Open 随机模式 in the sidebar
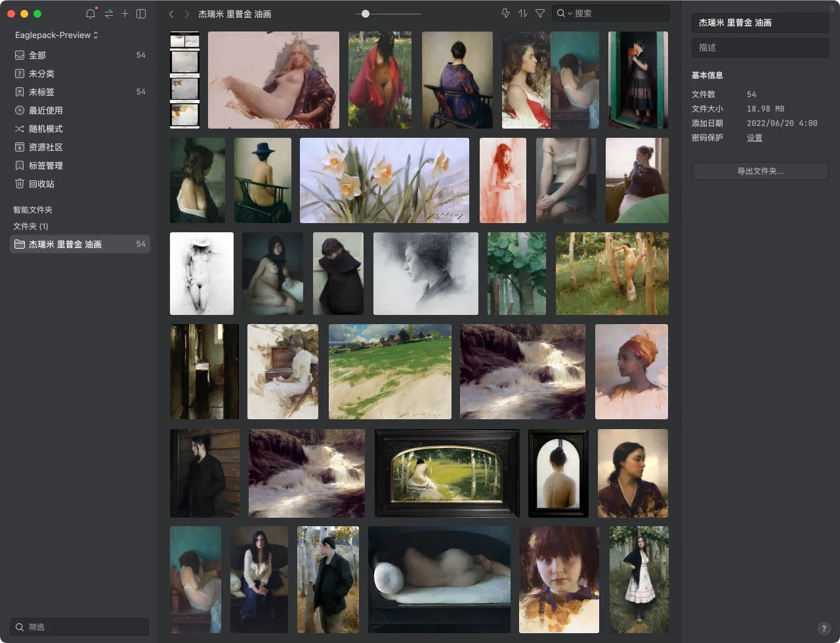Screen dimensions: 840x643 80,129
